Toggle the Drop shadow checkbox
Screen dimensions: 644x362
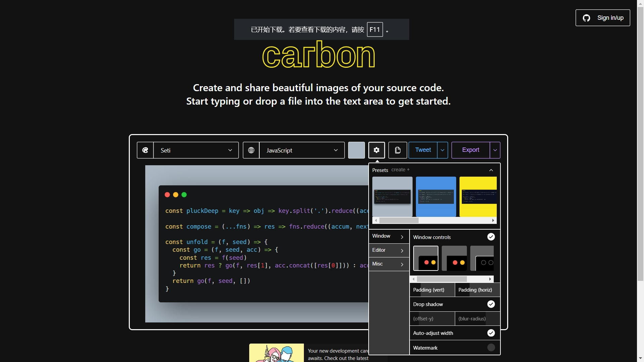pos(491,304)
